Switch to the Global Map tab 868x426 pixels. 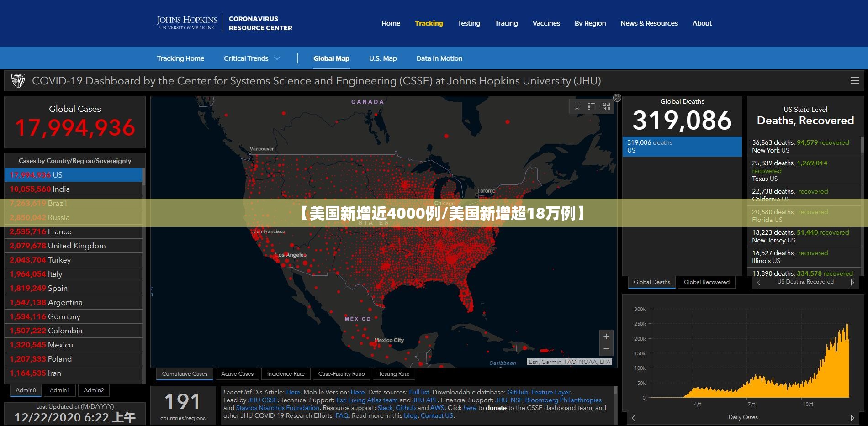[x=331, y=58]
